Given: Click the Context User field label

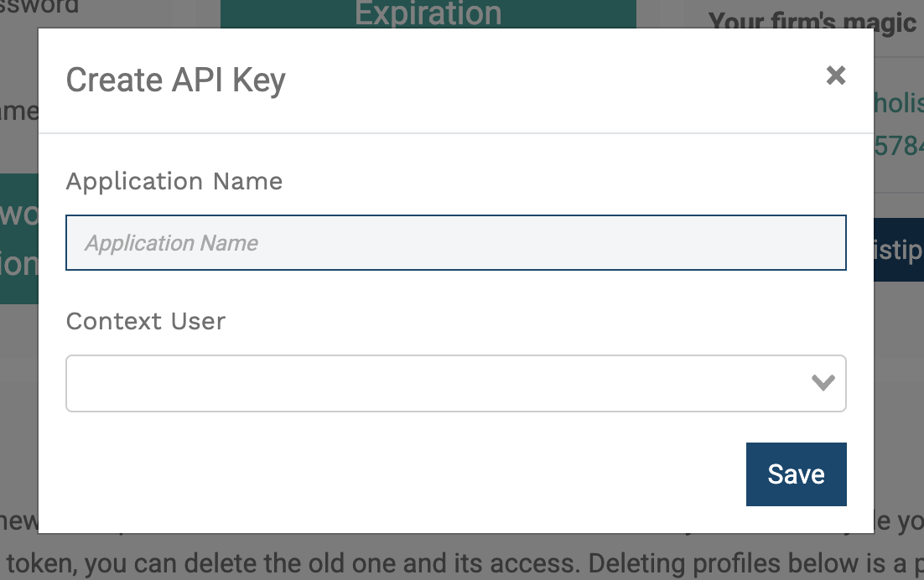Looking at the screenshot, I should 145,321.
